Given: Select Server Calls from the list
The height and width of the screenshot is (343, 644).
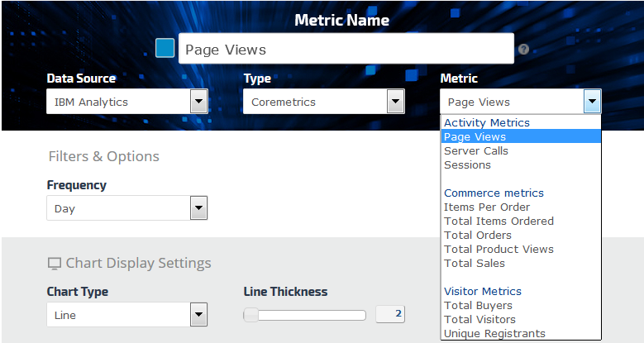Looking at the screenshot, I should point(476,151).
